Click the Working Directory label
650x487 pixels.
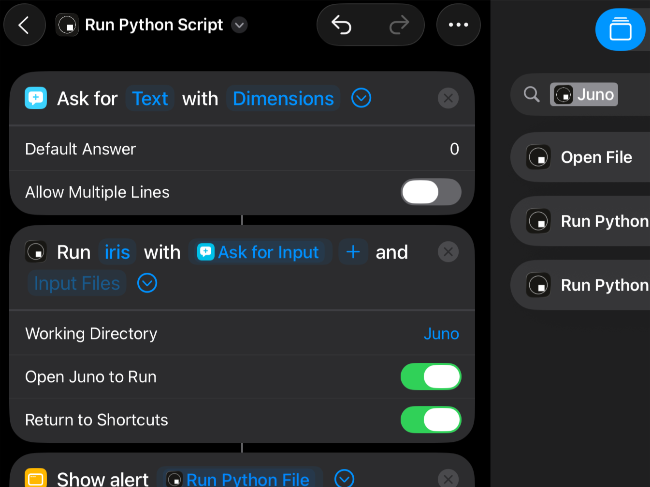(91, 334)
